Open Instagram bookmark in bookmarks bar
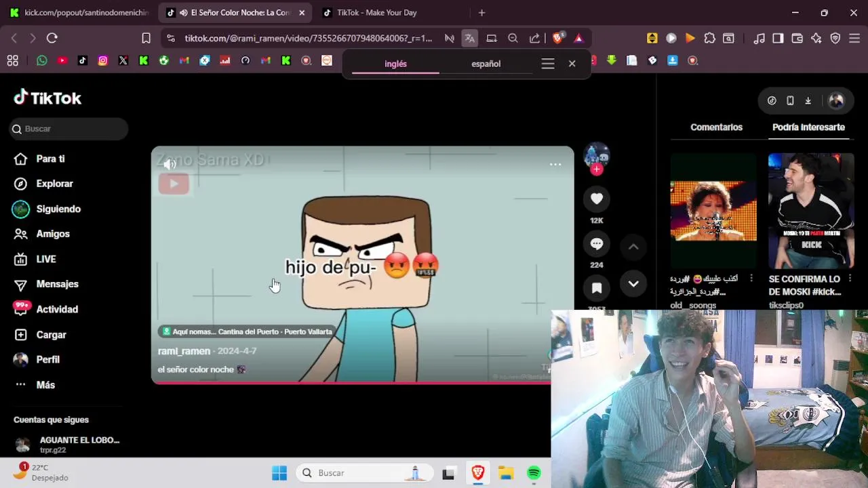The image size is (868, 488). pos(102,60)
